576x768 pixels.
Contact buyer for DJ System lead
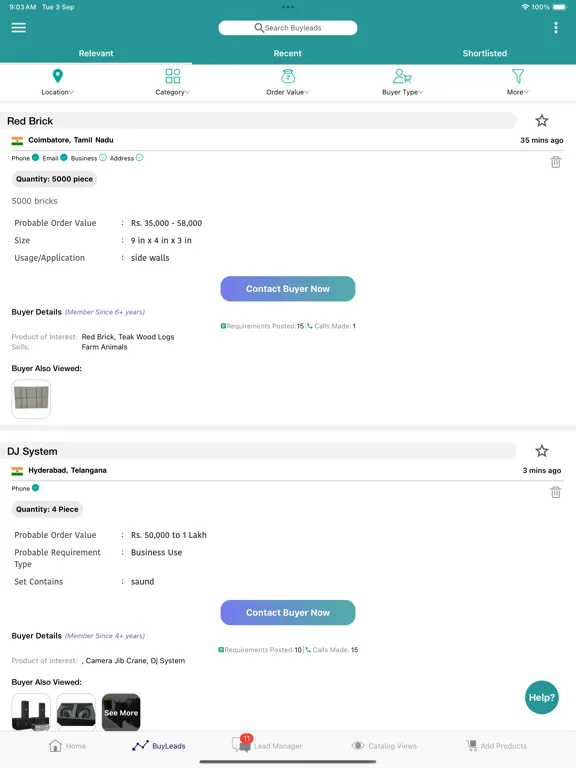[288, 612]
